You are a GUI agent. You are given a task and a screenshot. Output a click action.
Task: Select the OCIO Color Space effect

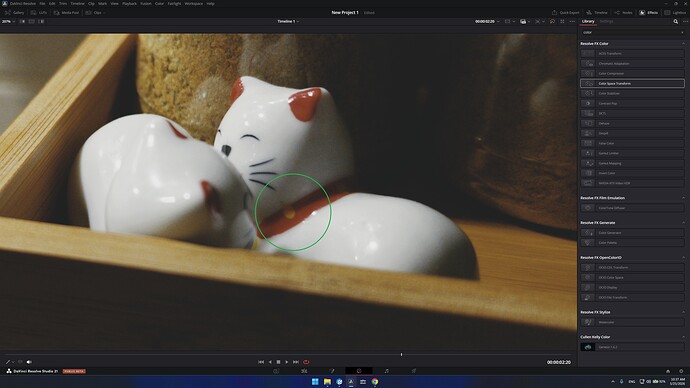[x=632, y=278]
